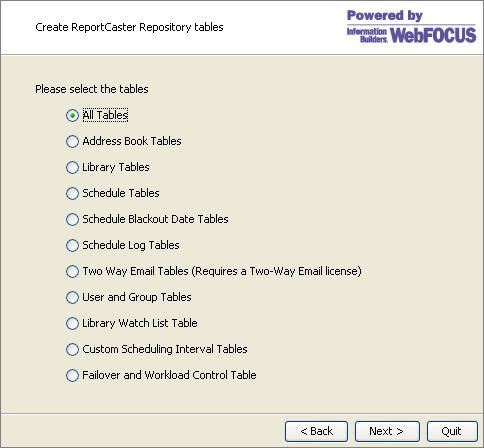Choose the Address Book Tables option

tap(72, 141)
